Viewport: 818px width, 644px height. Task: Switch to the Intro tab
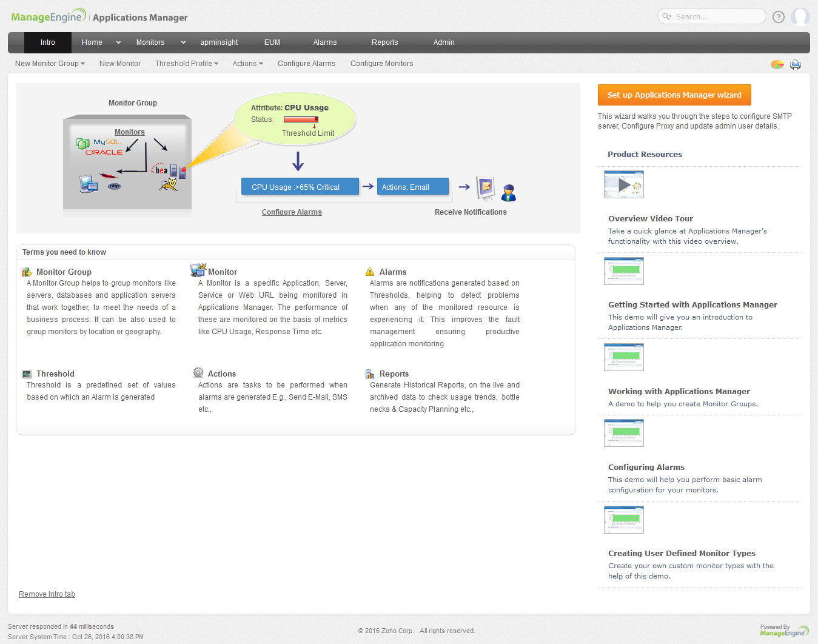coord(48,42)
